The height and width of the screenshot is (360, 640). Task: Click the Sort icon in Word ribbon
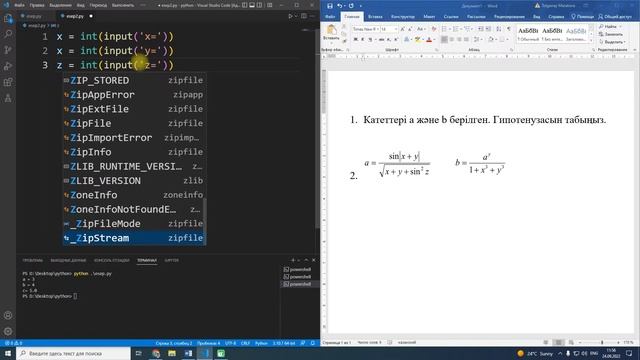pos(499,29)
